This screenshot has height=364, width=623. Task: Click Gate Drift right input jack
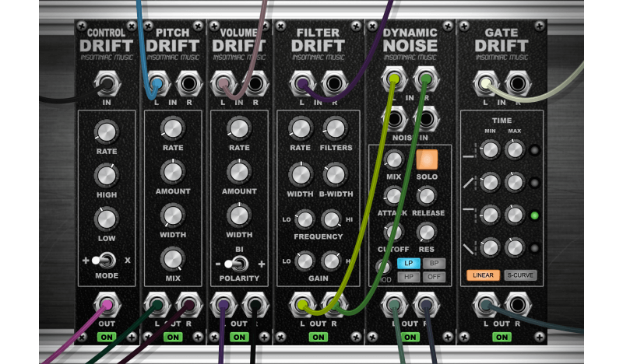tap(517, 84)
